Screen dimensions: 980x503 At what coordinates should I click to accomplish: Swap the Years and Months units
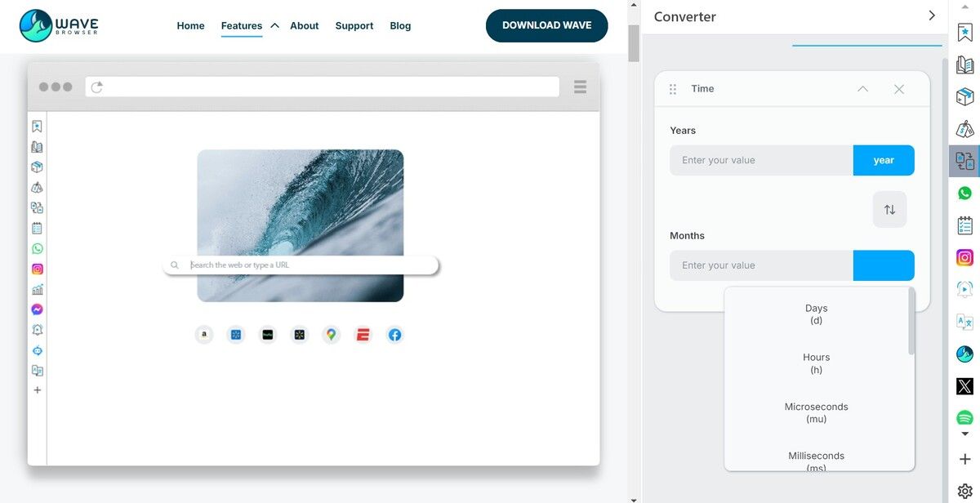coord(889,210)
